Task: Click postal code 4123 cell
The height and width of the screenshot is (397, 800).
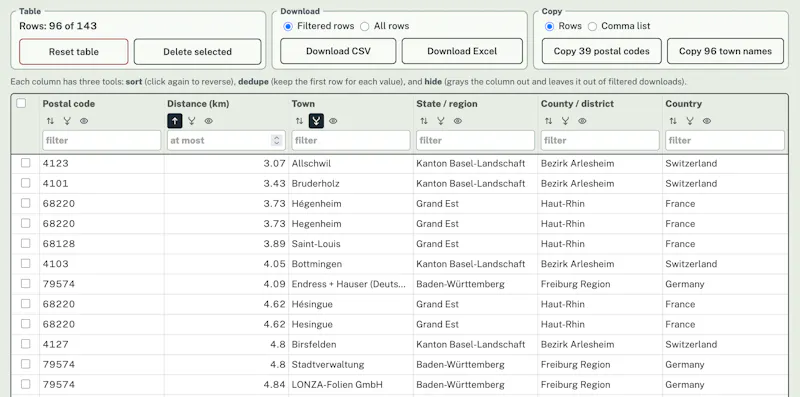Action: coord(102,163)
